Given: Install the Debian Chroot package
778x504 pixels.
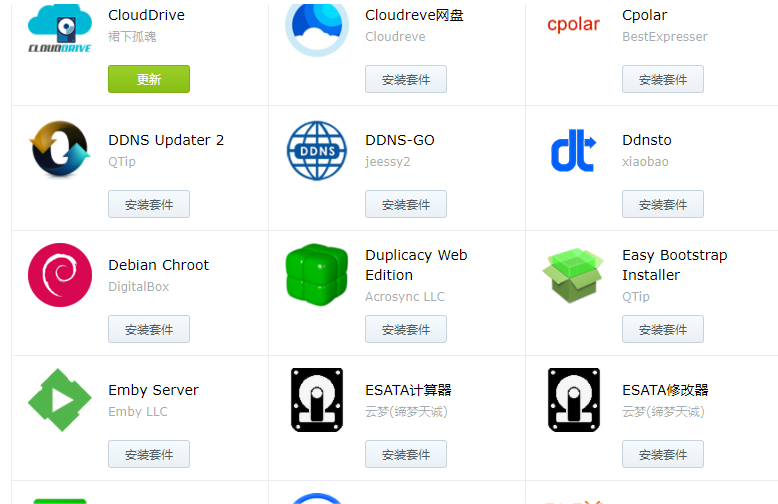Looking at the screenshot, I should point(149,329).
